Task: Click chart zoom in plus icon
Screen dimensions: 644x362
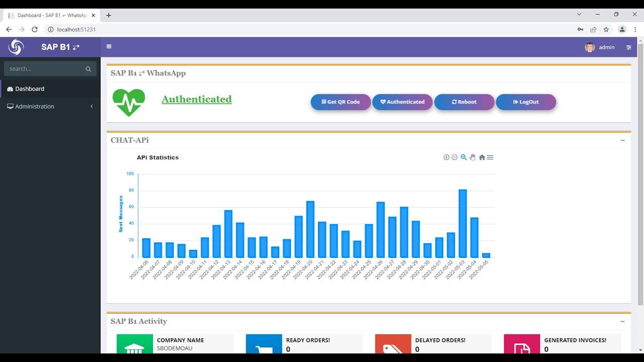Action: tap(446, 157)
